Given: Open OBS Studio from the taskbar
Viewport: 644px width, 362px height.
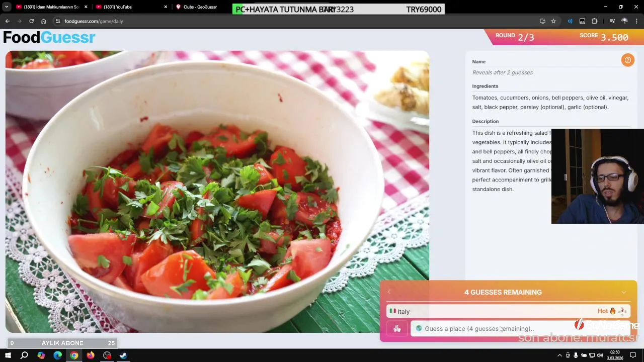Looking at the screenshot, I should 107,355.
